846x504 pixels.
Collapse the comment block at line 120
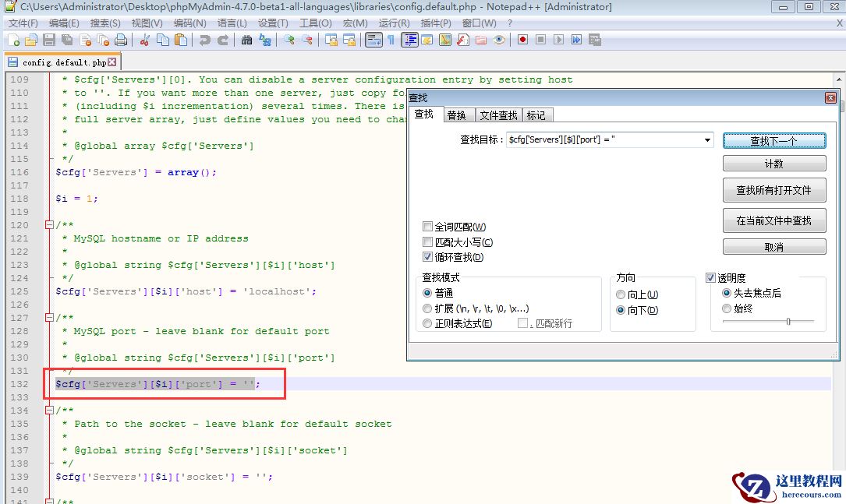49,225
